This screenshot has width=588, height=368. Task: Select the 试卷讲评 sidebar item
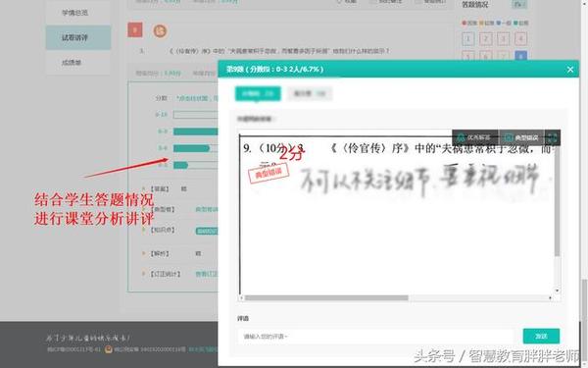click(x=78, y=37)
